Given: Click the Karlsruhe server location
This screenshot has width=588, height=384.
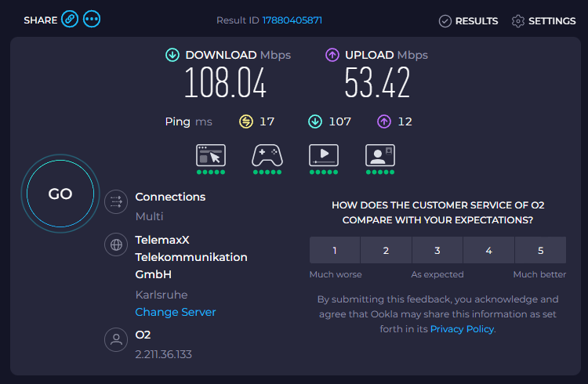Looking at the screenshot, I should (x=162, y=295).
